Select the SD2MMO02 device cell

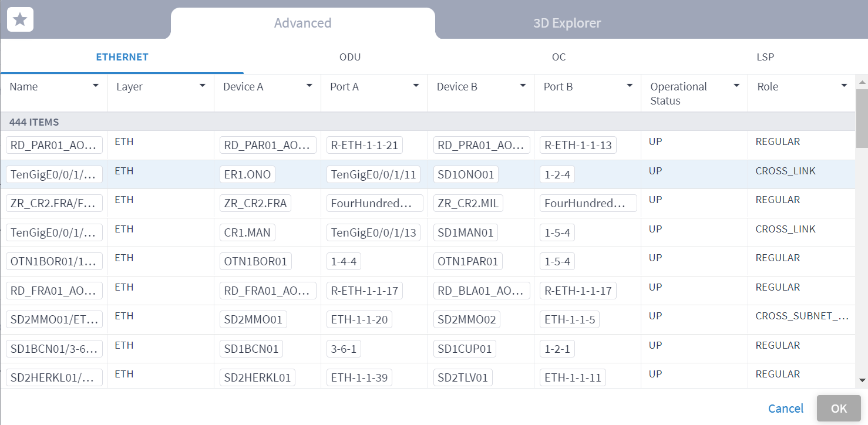coord(467,319)
